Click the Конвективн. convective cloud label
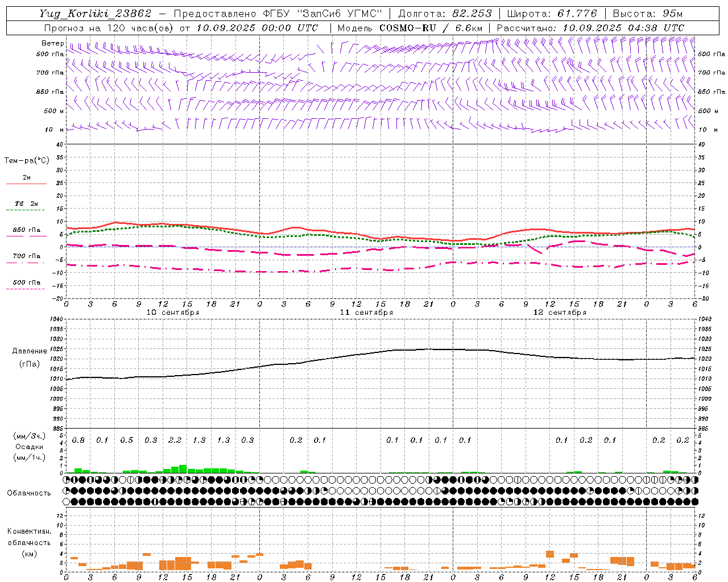 29,531
